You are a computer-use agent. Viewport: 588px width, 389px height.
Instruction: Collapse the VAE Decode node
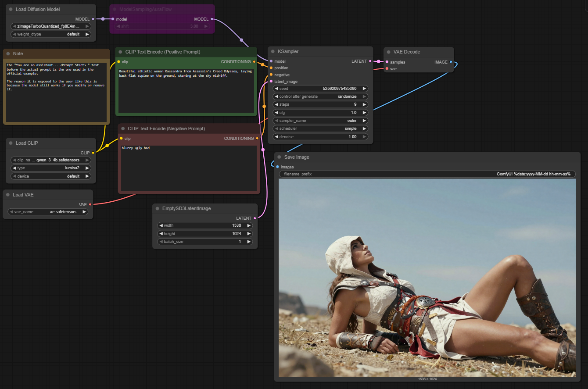click(x=388, y=52)
